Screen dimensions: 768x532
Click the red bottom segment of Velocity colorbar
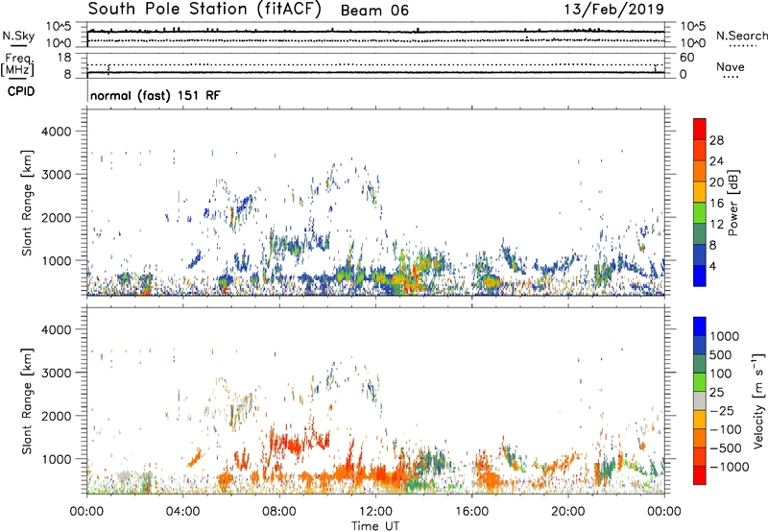pyautogui.click(x=700, y=475)
